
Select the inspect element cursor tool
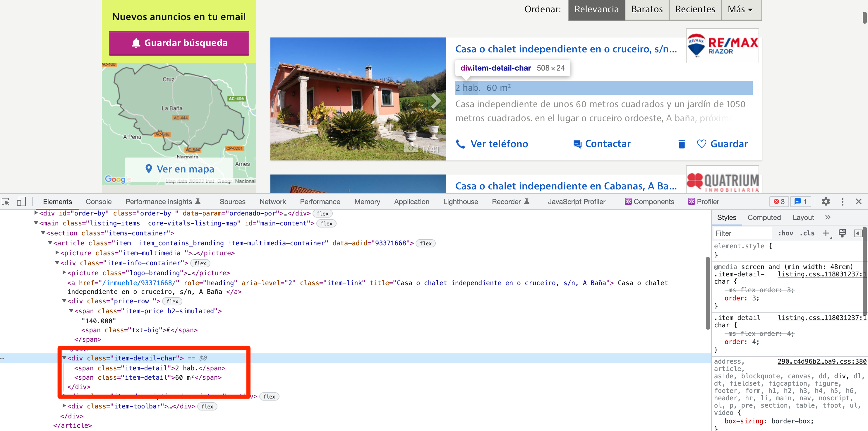point(6,201)
